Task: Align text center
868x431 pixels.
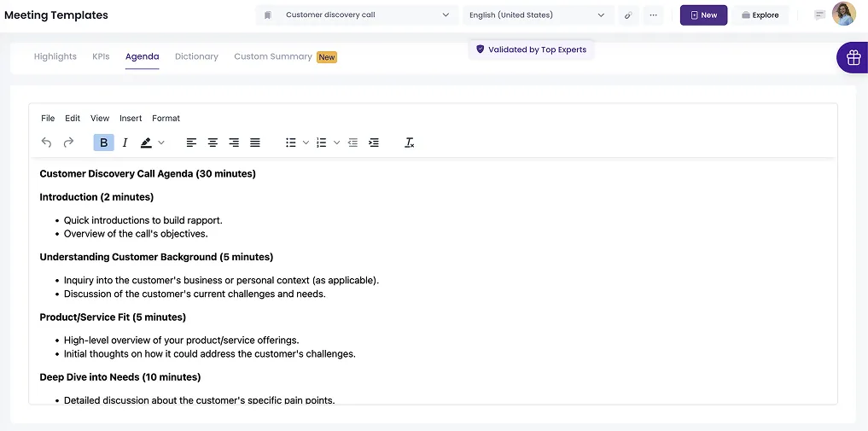Action: pos(213,143)
